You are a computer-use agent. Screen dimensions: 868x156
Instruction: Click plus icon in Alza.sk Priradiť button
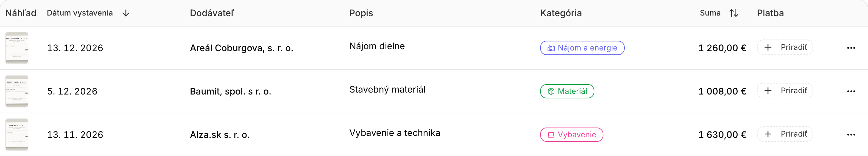768,134
